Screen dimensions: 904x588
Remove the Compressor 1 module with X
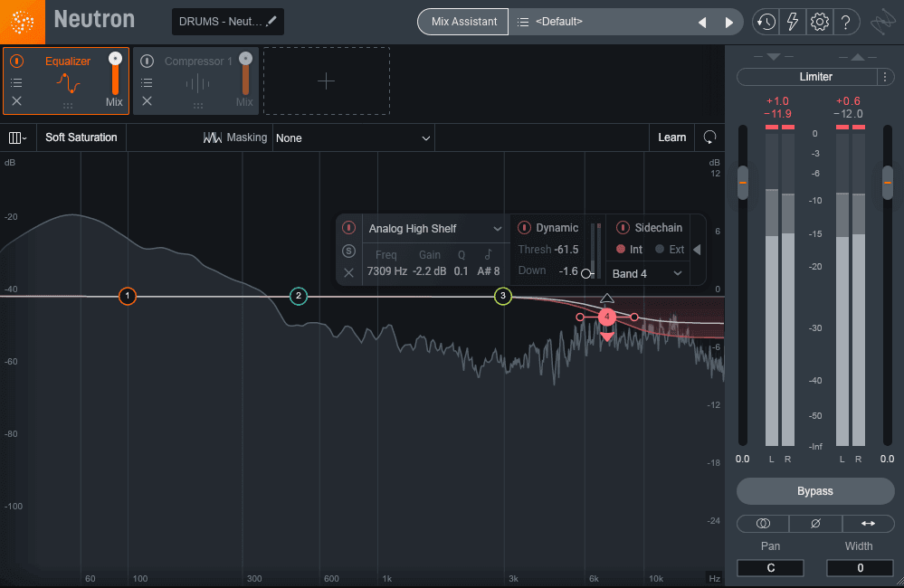click(147, 101)
